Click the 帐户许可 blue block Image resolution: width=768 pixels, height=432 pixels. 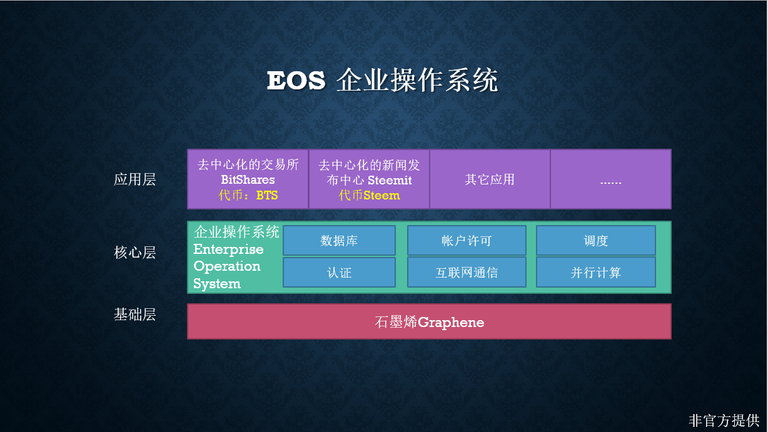(466, 240)
